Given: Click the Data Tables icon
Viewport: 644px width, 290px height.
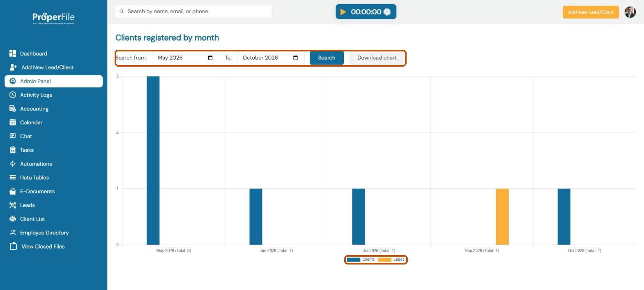Looking at the screenshot, I should click(13, 177).
